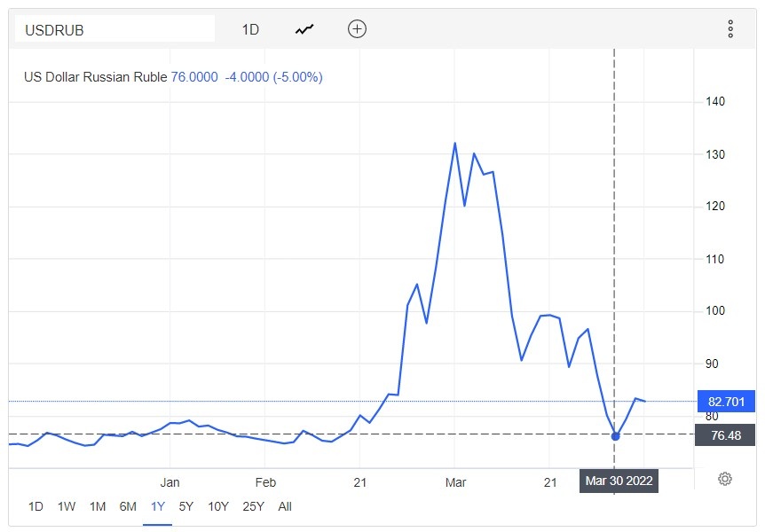Switch to 6M time range
Image resolution: width=765 pixels, height=532 pixels.
click(x=128, y=506)
